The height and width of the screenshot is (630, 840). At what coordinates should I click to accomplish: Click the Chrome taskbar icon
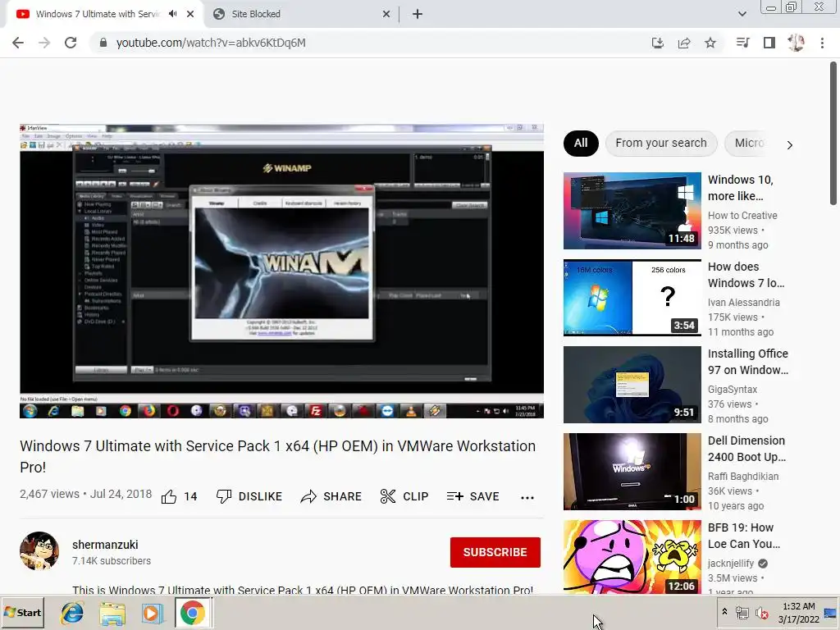coord(192,613)
